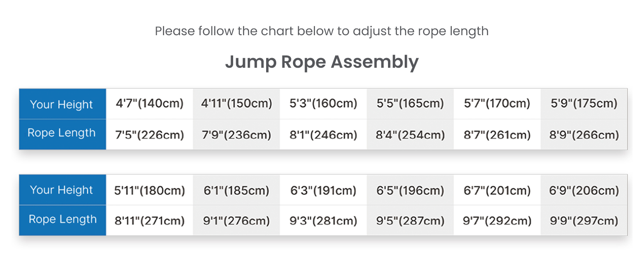Click 'Your Height' header in the top table
644x264 pixels.
coord(62,104)
